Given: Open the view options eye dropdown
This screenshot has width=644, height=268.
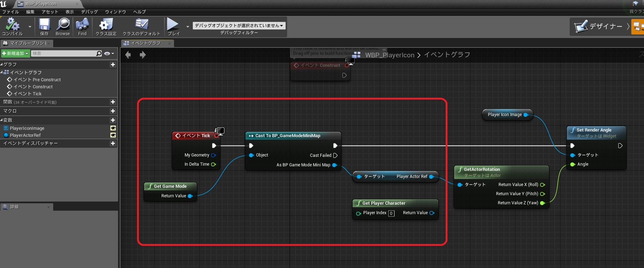Looking at the screenshot, I should coord(109,53).
